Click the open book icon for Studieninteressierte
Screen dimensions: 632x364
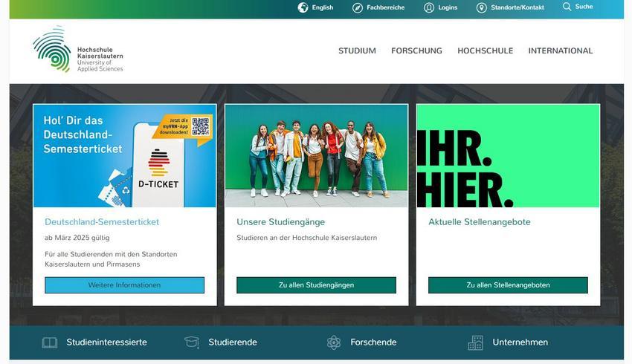click(x=50, y=342)
